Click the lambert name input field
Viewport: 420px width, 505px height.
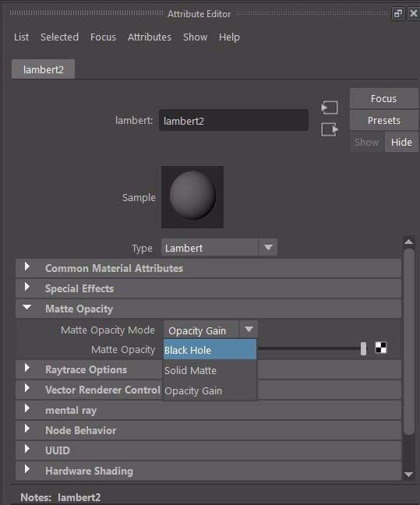tap(234, 121)
